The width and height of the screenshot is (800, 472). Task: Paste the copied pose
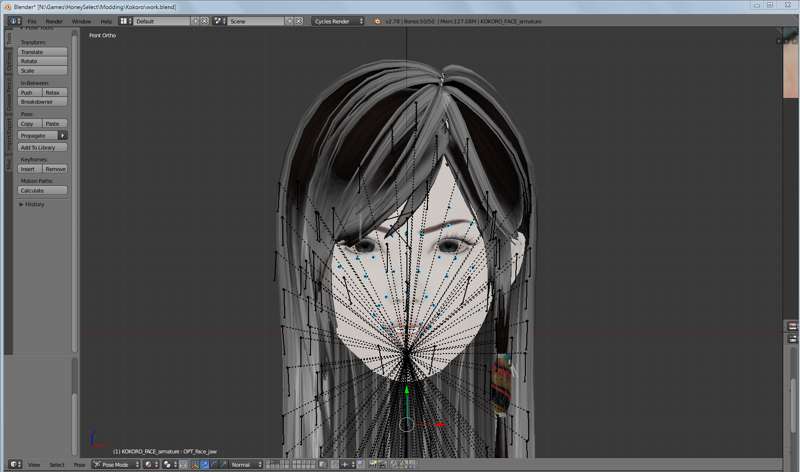(55, 123)
